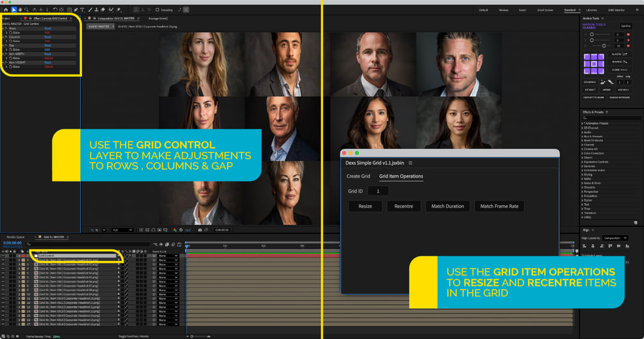Click the align bottom icon in Align panel
644x339 pixels.
point(627,245)
